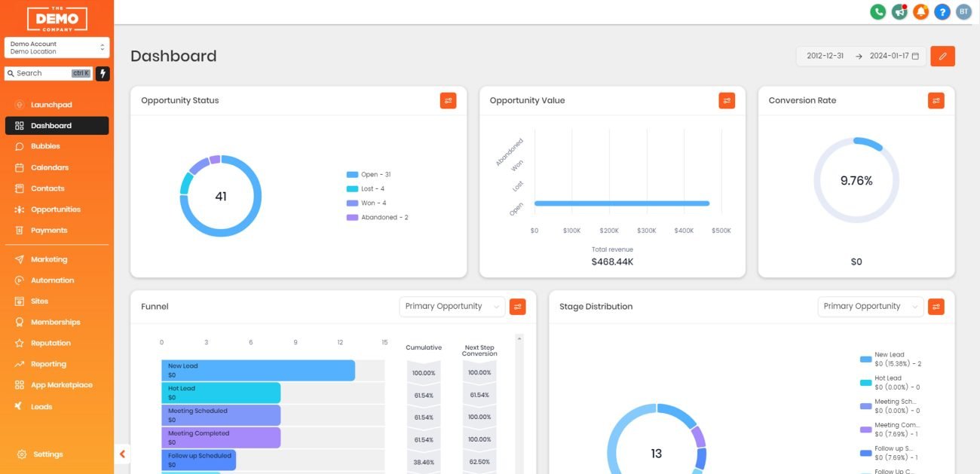Click the lightning bolt quick actions icon
This screenshot has height=474, width=980.
coord(103,73)
